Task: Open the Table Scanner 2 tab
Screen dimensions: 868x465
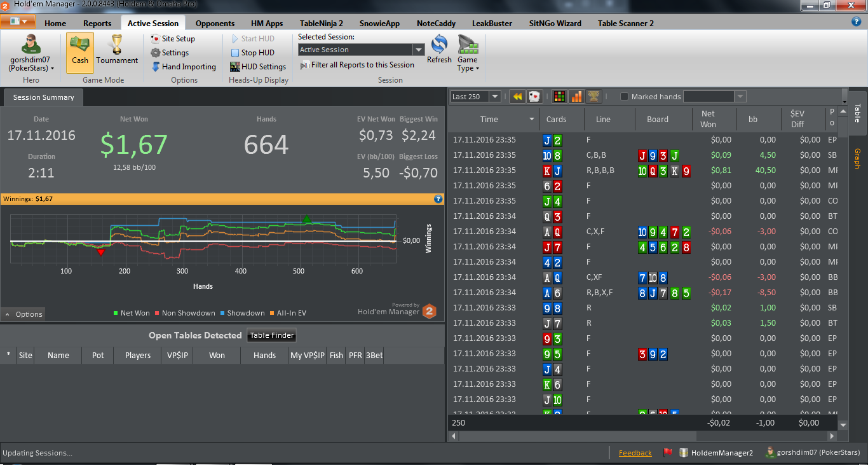Action: [625, 24]
